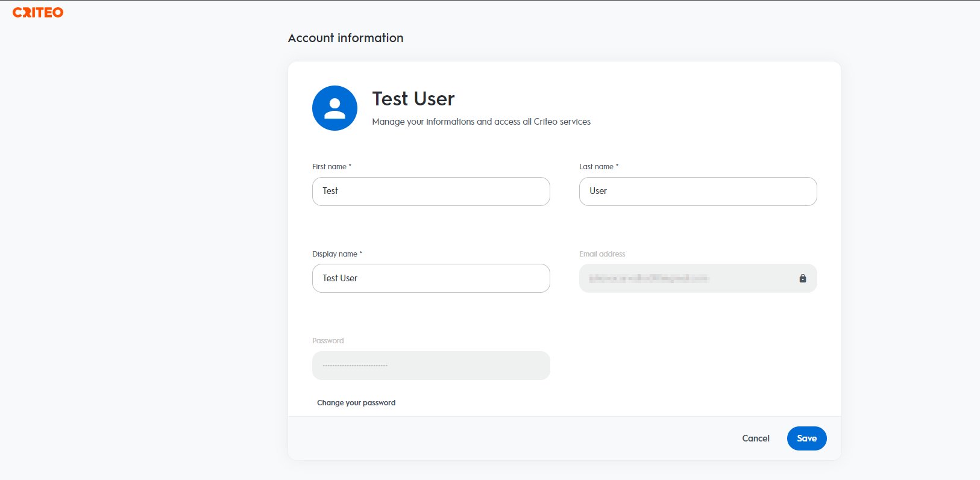Click the Manage your informations subtitle text
Screen dimensions: 980x480
pos(481,122)
